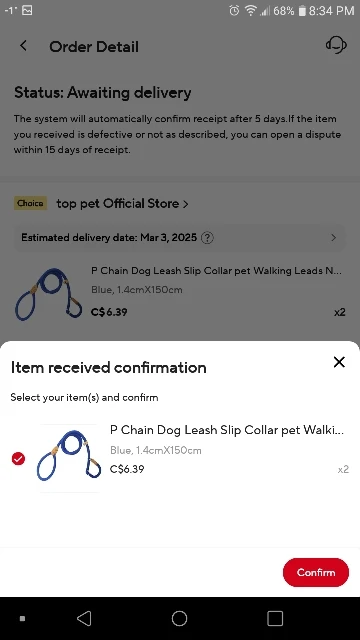This screenshot has height=640, width=360.
Task: Tap the back arrow beside Order Detail
Action: 24,46
